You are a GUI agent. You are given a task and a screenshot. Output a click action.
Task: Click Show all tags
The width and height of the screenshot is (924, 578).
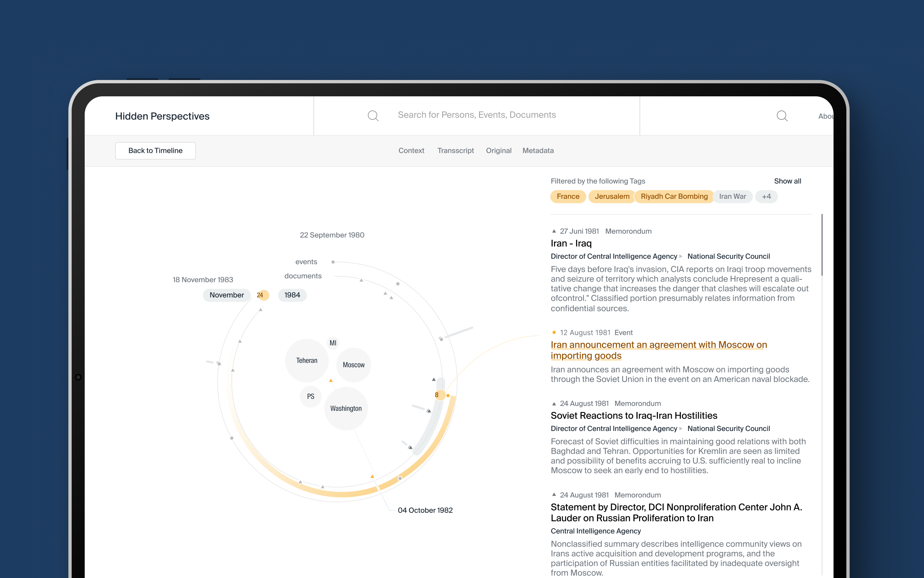787,181
